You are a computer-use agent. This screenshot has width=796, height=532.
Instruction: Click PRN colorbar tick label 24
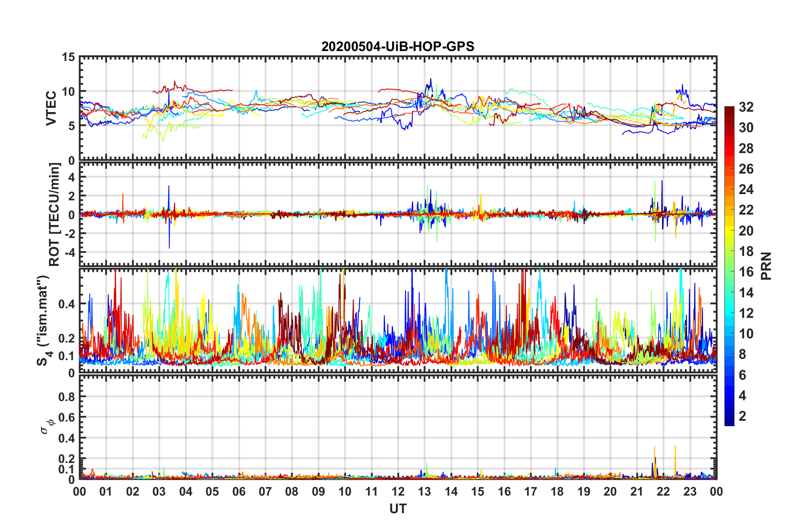[x=746, y=189]
